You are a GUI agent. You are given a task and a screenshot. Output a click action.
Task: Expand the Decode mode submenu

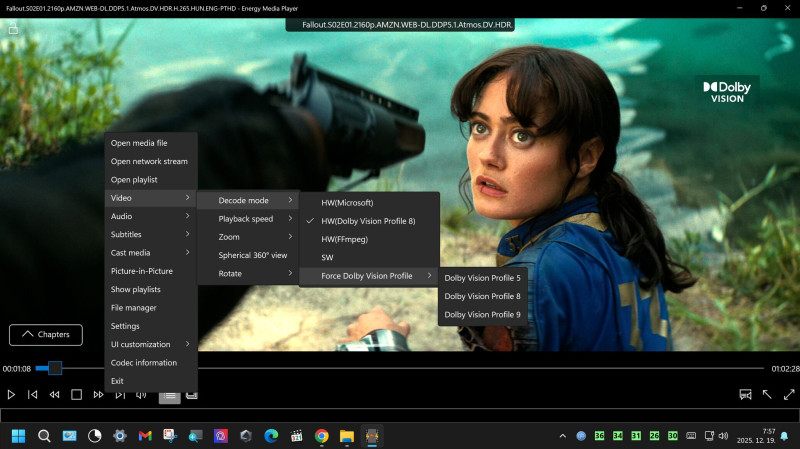[x=248, y=201]
